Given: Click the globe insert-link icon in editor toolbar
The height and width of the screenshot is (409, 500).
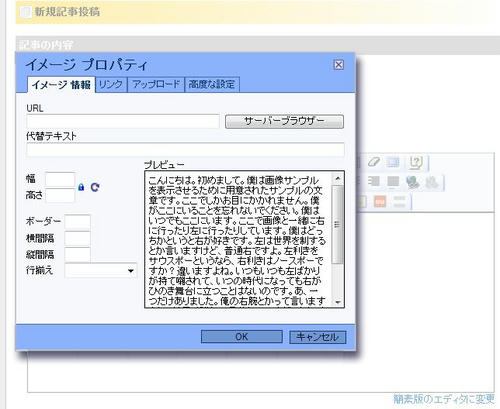Looking at the screenshot, I should (x=413, y=182).
